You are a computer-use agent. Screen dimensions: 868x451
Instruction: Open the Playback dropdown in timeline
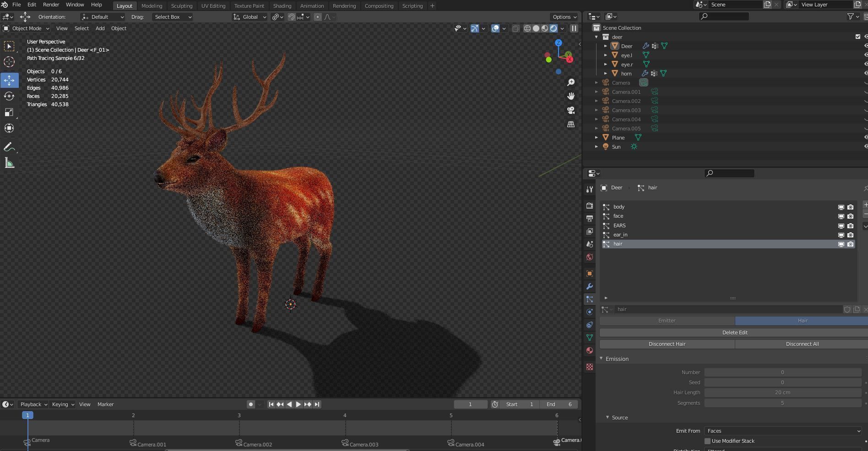[33, 404]
